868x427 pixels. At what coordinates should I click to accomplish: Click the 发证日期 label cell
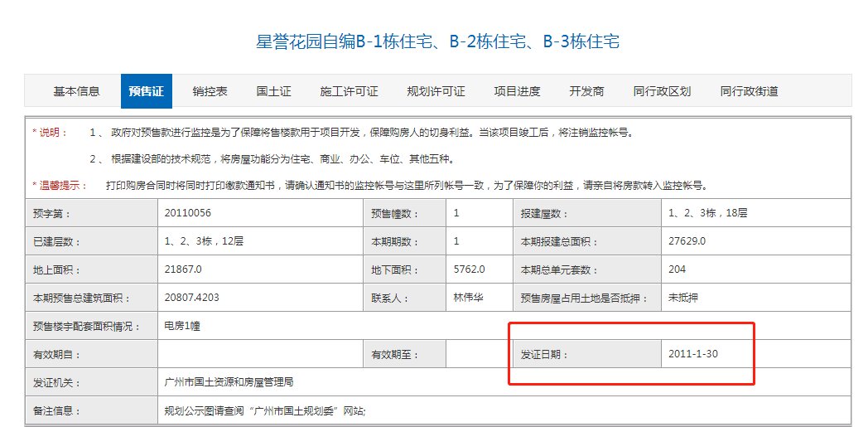(587, 354)
